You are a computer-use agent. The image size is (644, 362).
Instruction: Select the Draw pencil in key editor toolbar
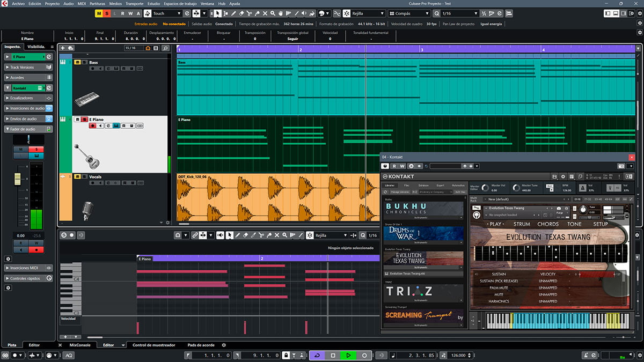[x=237, y=235]
